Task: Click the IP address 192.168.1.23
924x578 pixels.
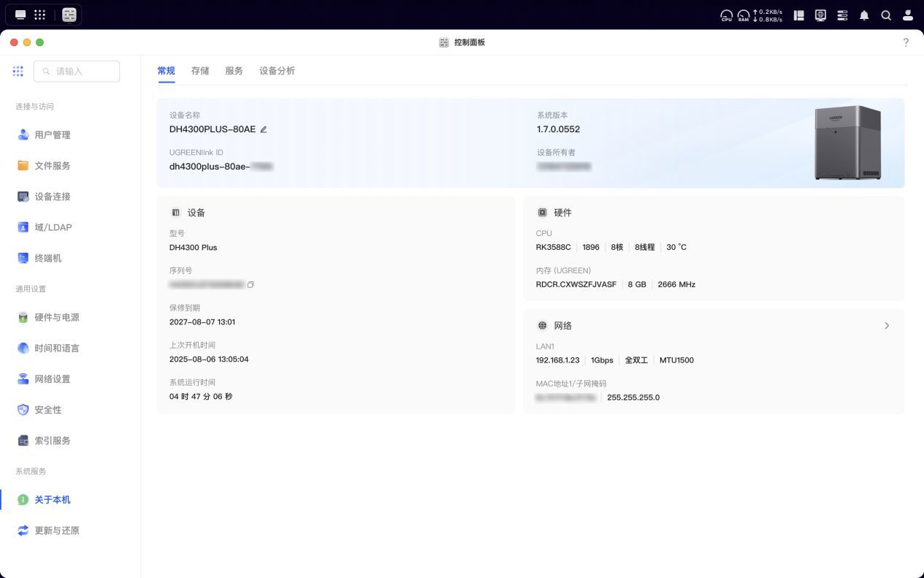Action: point(557,360)
